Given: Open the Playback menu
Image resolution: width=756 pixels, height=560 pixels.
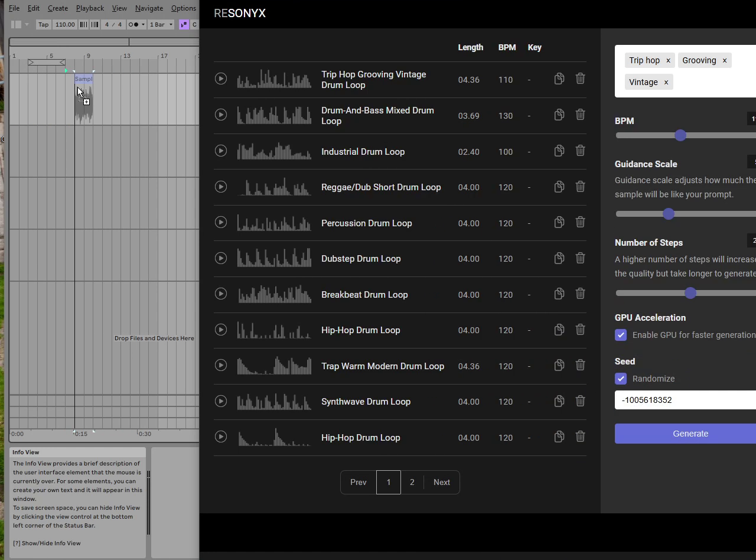Looking at the screenshot, I should [90, 8].
